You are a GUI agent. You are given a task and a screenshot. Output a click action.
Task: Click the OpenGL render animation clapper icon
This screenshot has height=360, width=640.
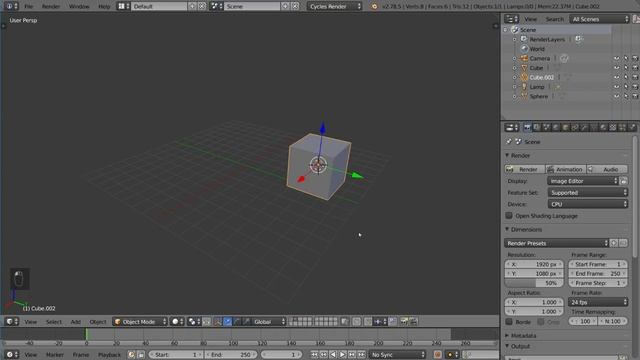point(413,322)
